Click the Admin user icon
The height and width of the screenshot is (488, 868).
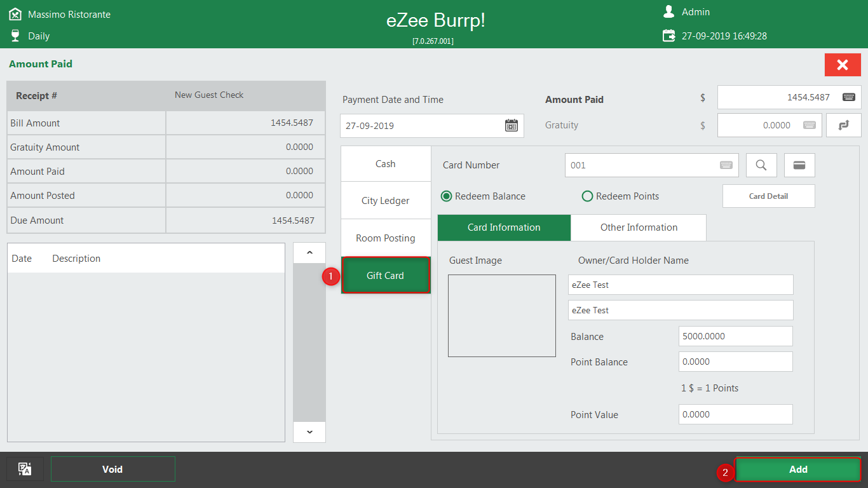pyautogui.click(x=668, y=11)
